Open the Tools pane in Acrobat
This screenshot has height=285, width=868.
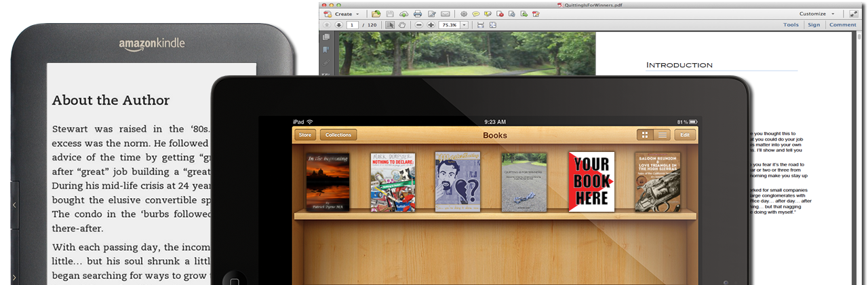click(791, 25)
